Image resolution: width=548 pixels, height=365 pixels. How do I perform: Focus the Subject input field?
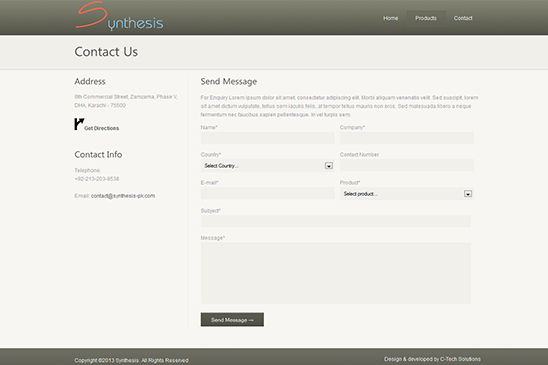336,221
